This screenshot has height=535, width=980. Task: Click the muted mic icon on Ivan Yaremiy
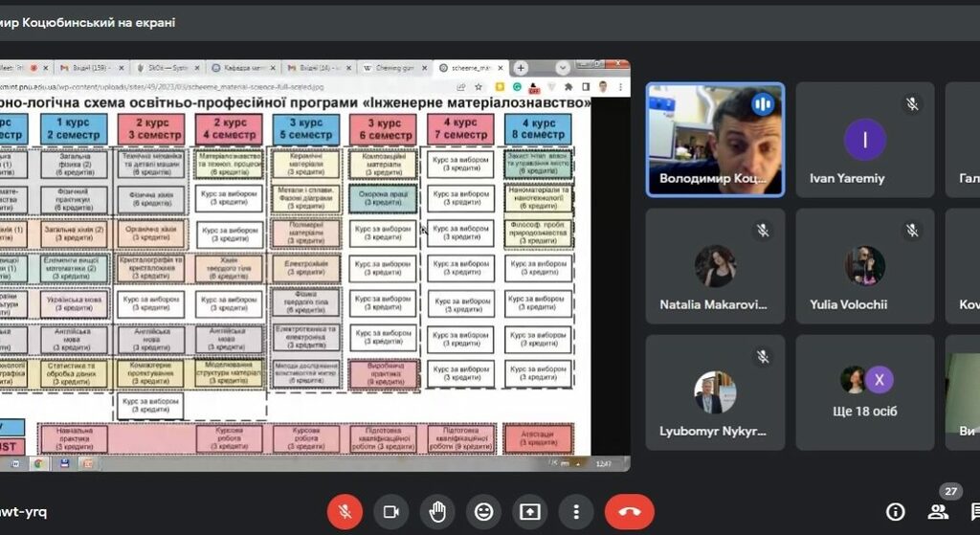(911, 104)
